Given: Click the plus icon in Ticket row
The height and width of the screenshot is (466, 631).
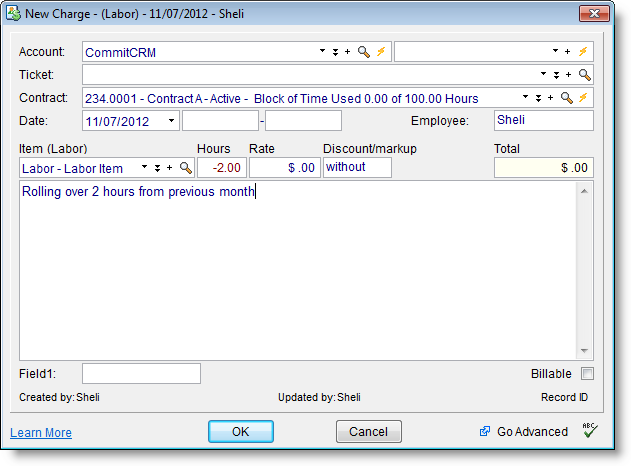Looking at the screenshot, I should (x=568, y=75).
